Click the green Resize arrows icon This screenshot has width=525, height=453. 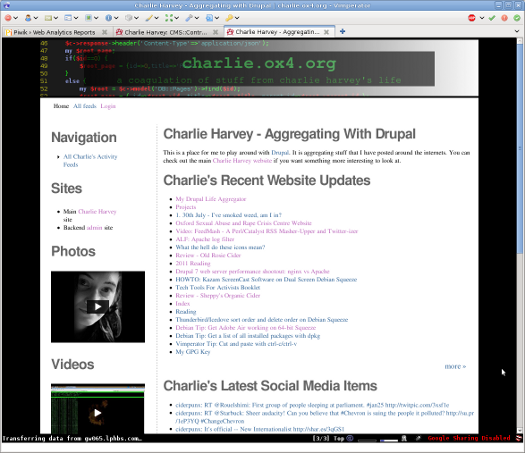pos(169,18)
